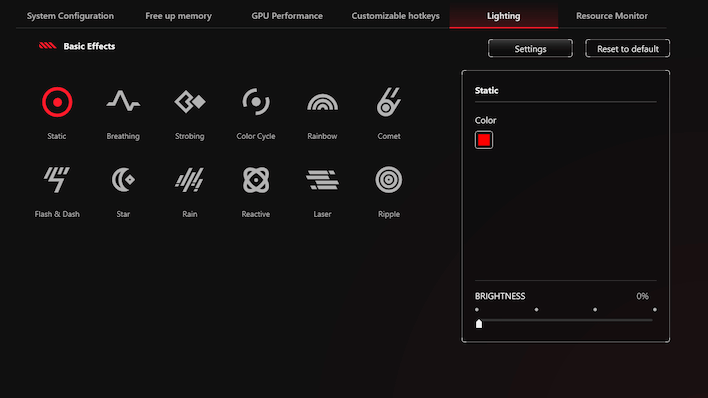This screenshot has width=708, height=398.
Task: Click Reset to default button
Action: (x=628, y=48)
